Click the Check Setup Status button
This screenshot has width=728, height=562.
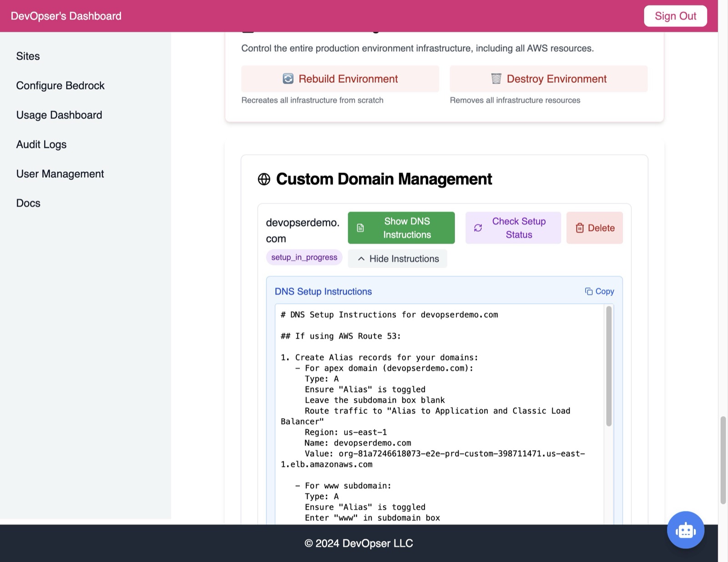pyautogui.click(x=513, y=228)
